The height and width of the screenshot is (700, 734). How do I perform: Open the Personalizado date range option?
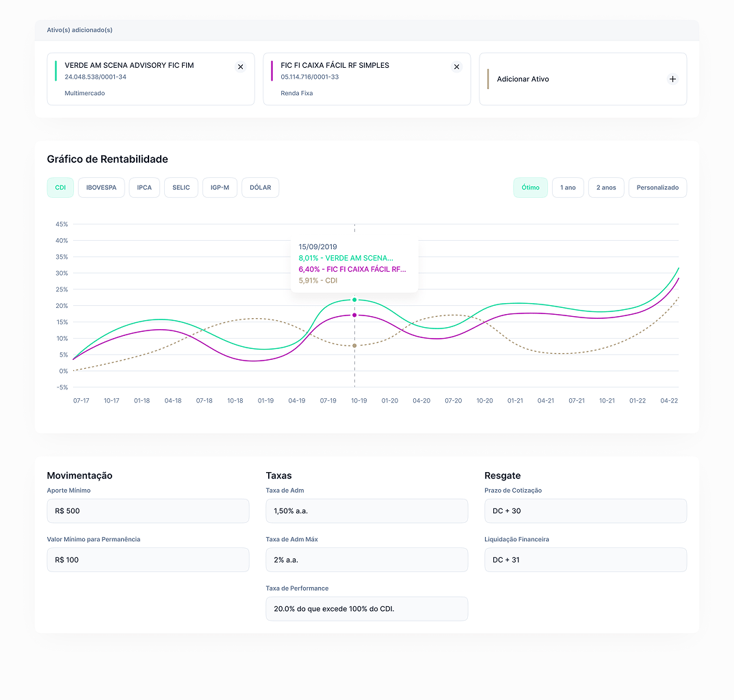click(657, 187)
